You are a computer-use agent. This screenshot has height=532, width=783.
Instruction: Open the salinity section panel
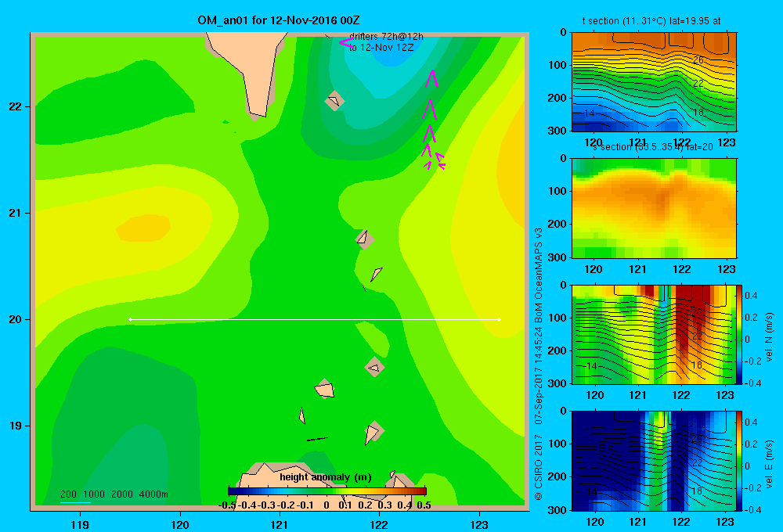point(654,208)
